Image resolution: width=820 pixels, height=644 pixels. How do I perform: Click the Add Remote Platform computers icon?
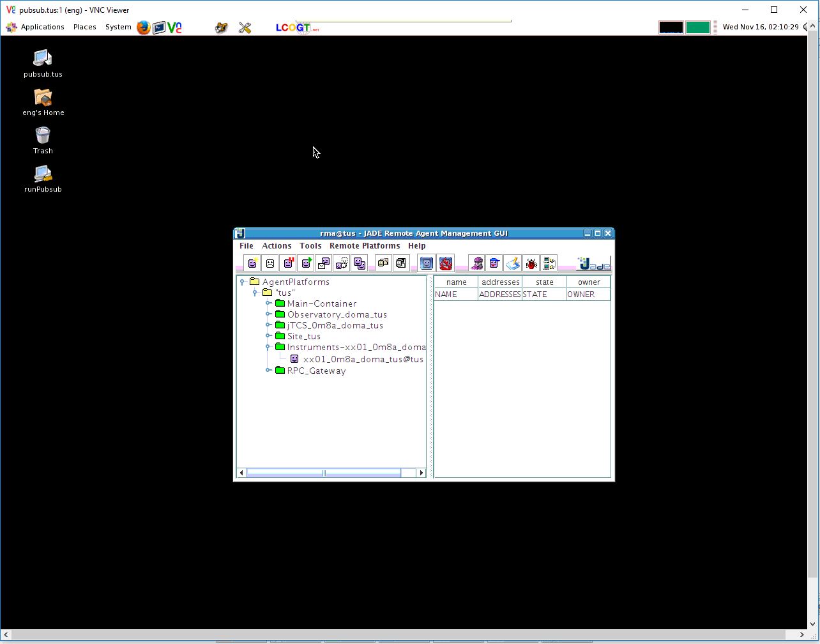click(x=549, y=263)
